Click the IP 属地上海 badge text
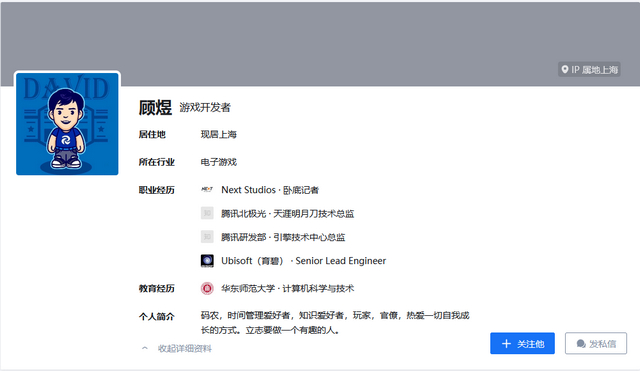The image size is (640, 371). 594,70
